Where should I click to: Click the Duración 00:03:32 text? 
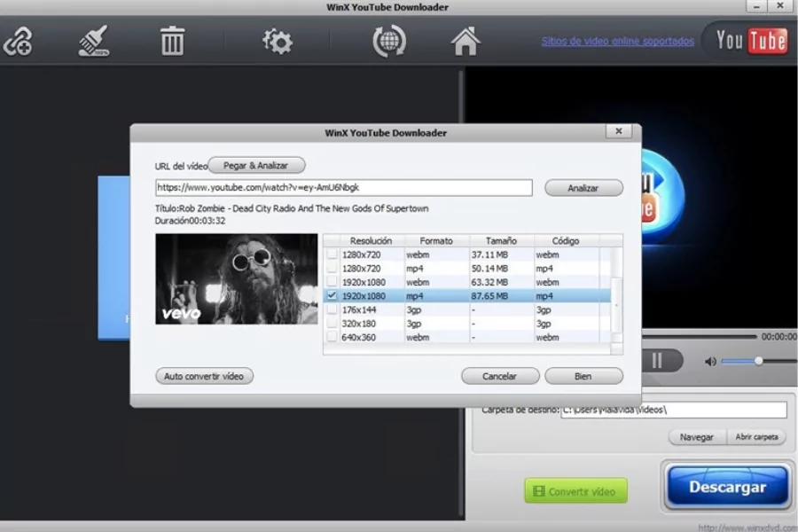[x=190, y=221]
